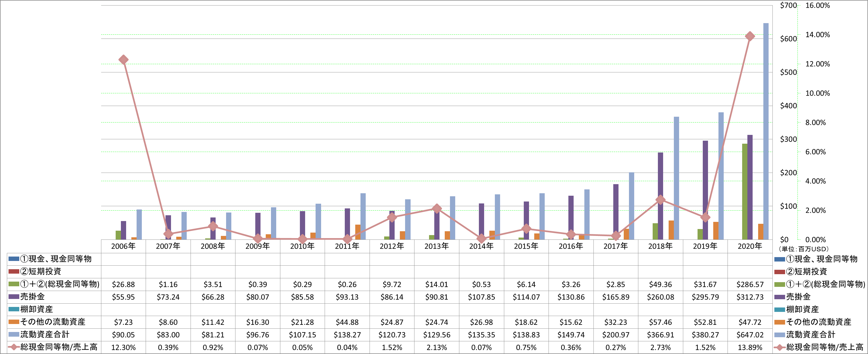Click the left ①+②(総現金同等物) row label
Screen dimensions: 868x354
60,284
